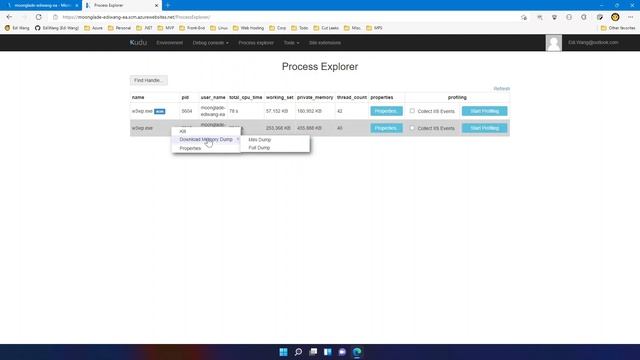Open the Front-End bookmarks folder
Screen dimensions: 640x360
click(192, 28)
